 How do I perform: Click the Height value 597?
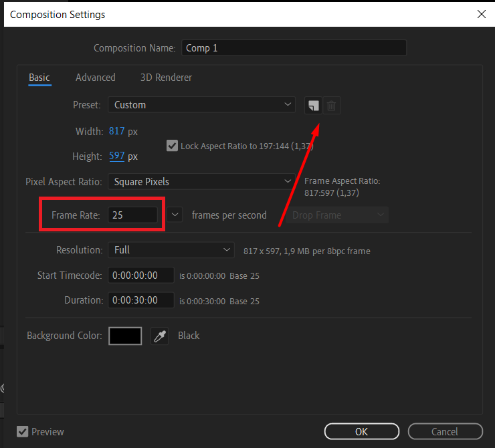point(117,156)
